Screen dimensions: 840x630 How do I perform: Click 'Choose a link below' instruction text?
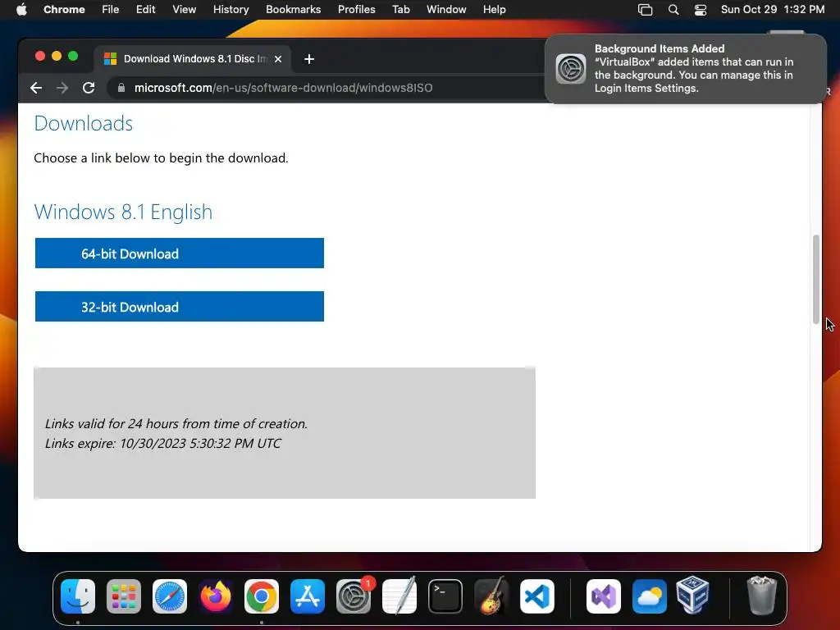(x=161, y=158)
